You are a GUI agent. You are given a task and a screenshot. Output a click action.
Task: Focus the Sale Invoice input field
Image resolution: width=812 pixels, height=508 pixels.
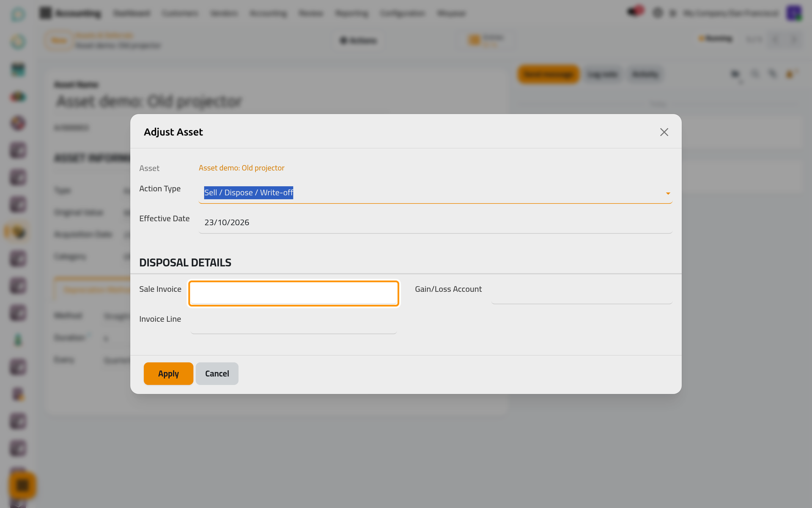(294, 293)
